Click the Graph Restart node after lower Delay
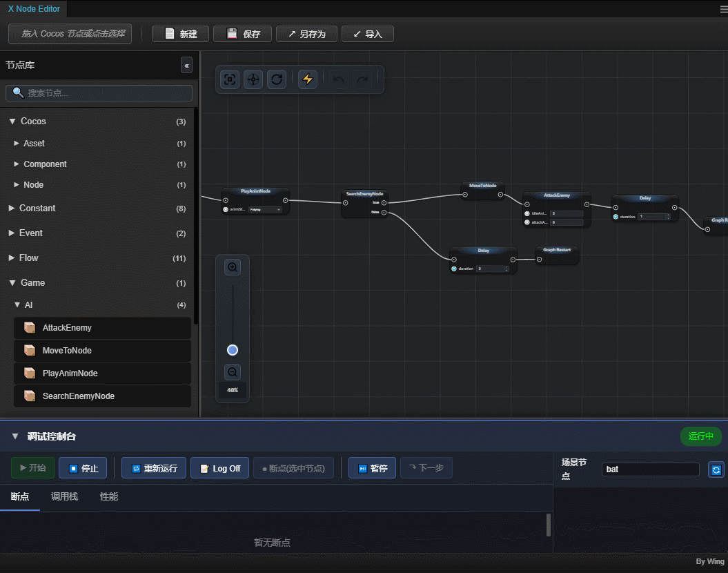Viewport: 728px width, 573px height. 557,255
